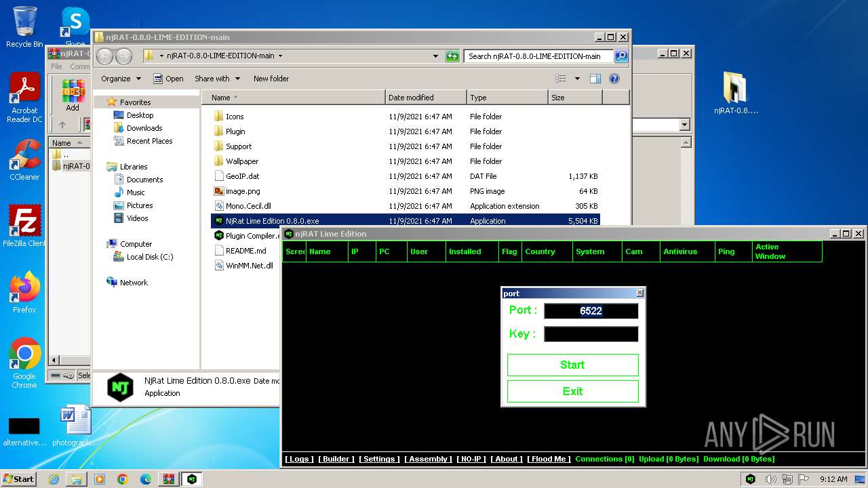This screenshot has width=868, height=488.
Task: Open the About menu in njRAT
Action: (507, 459)
